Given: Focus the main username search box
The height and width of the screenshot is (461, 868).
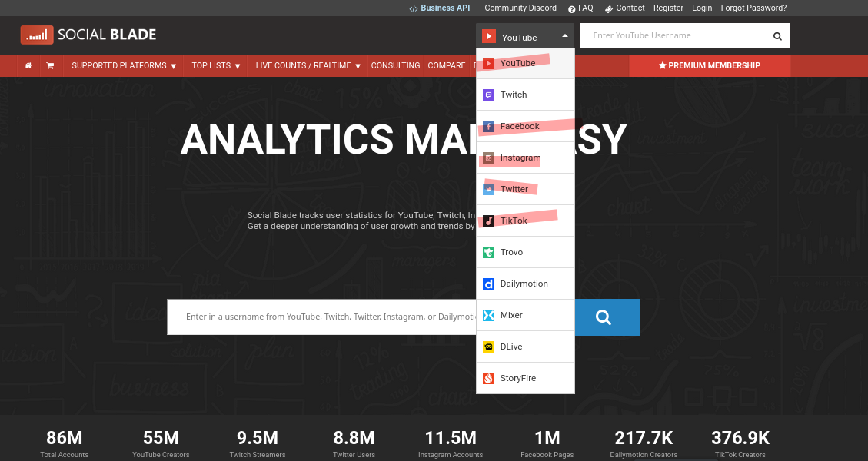Looking at the screenshot, I should [x=321, y=317].
